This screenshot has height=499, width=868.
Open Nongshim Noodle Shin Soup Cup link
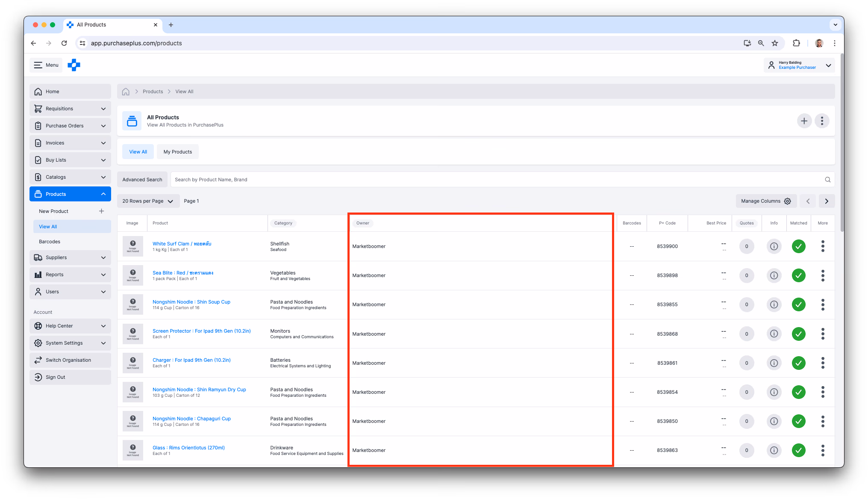point(191,302)
